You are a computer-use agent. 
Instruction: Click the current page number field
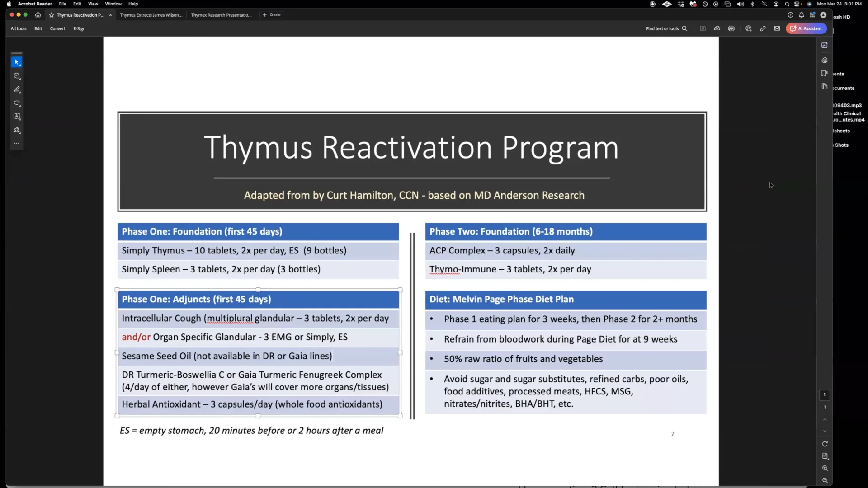[x=825, y=394]
